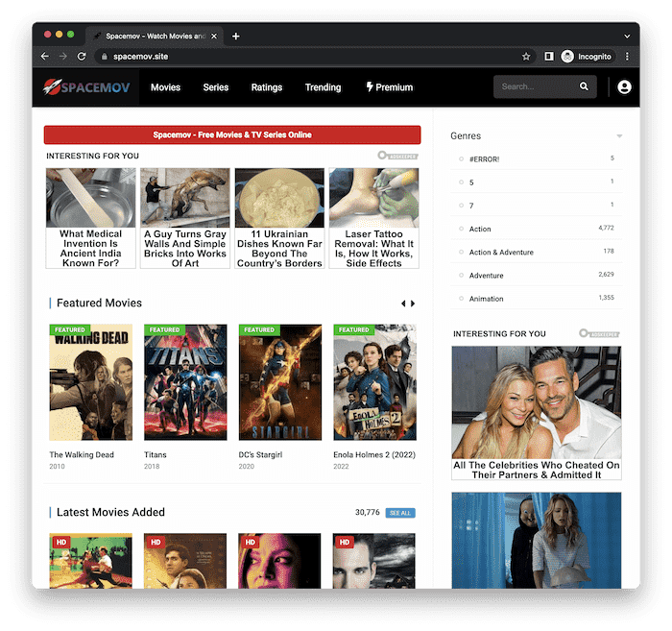The image size is (672, 631).
Task: Open the Medical Invention Ancient India ad
Action: click(91, 218)
